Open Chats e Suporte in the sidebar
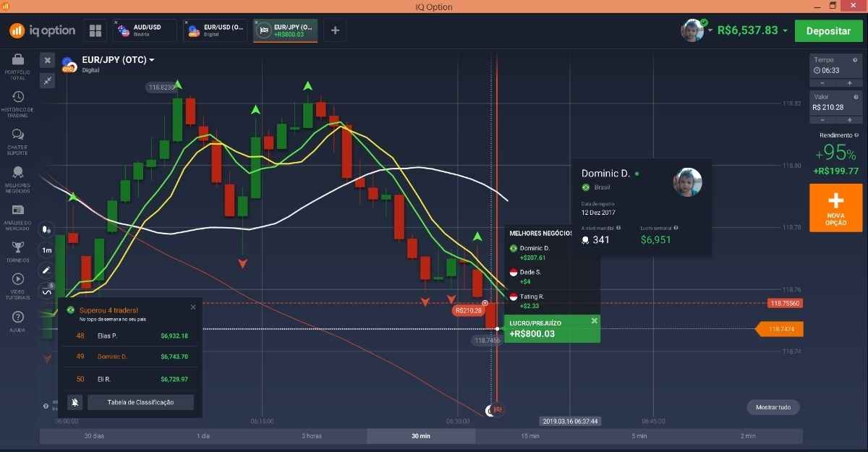Viewport: 868px width, 452px height. (17, 142)
